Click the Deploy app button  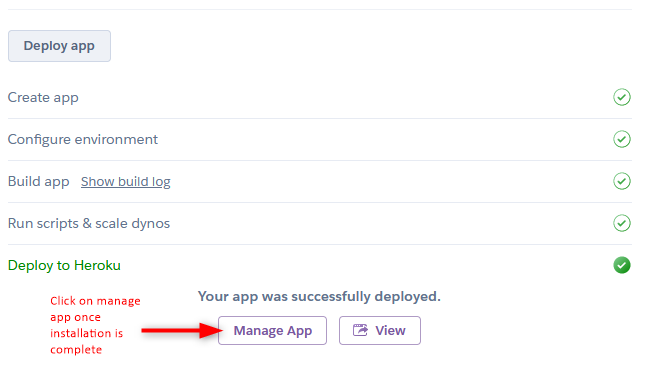59,46
